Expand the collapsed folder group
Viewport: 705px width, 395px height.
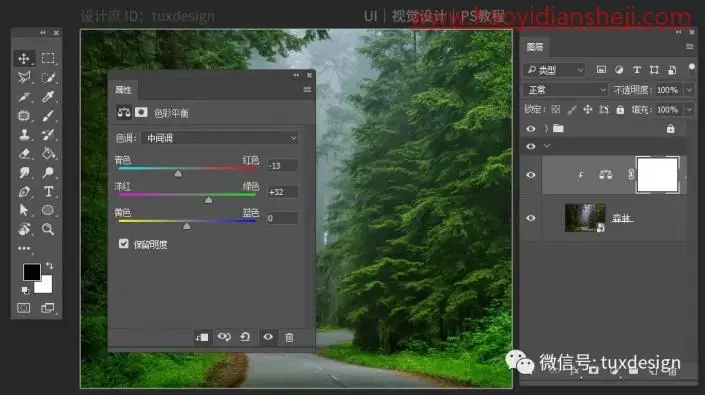[x=547, y=129]
